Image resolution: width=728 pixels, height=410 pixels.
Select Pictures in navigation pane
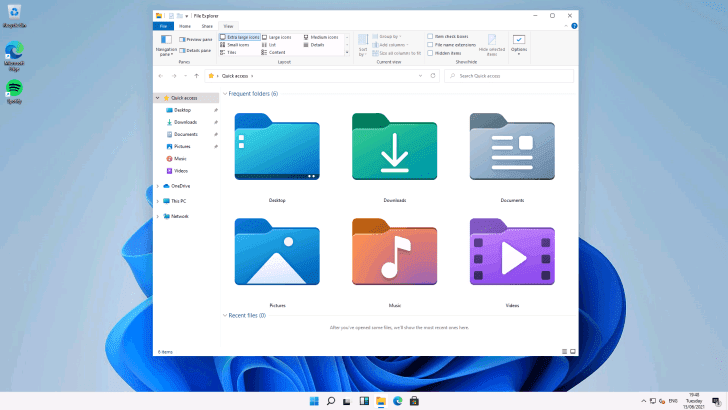pos(182,146)
